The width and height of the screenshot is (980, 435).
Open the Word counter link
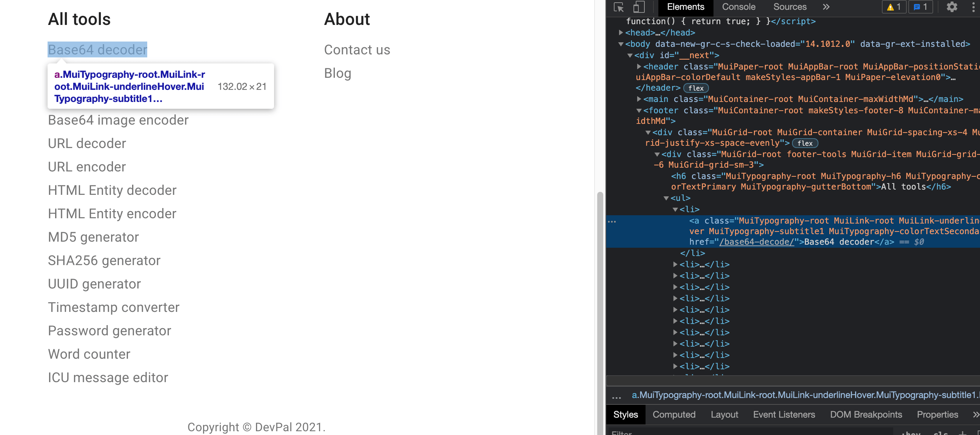89,354
